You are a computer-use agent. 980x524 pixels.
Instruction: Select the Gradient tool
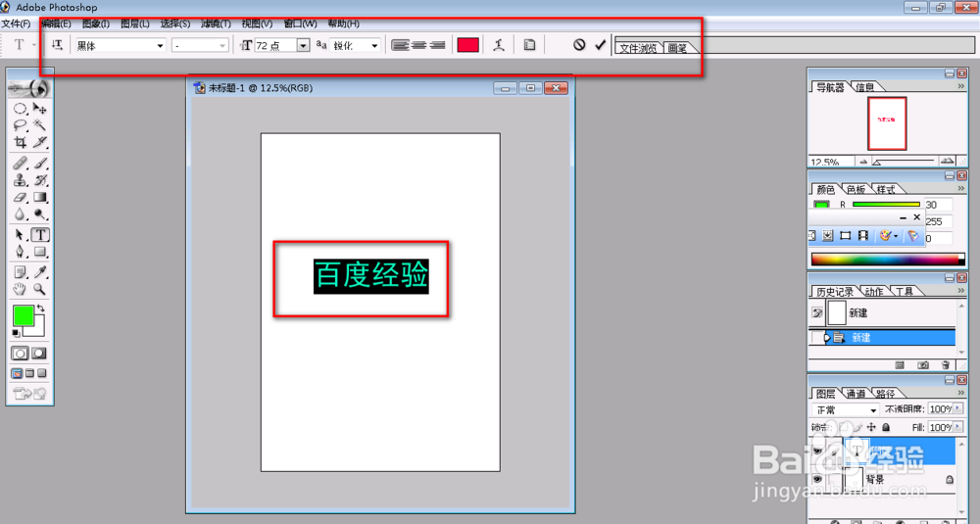(x=40, y=198)
